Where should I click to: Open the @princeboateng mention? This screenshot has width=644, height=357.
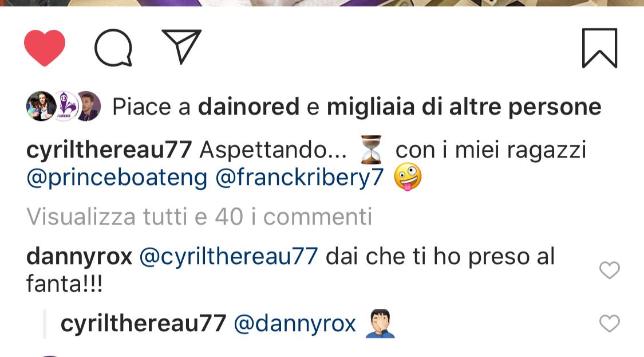pos(117,178)
